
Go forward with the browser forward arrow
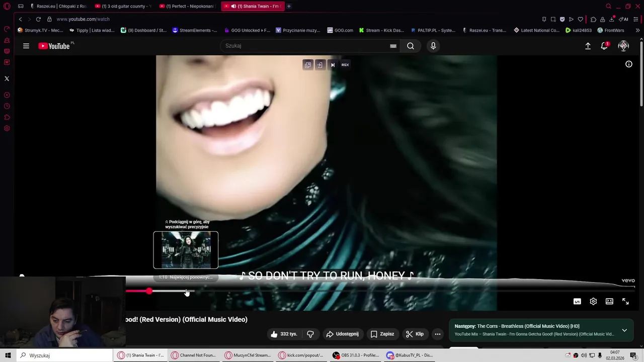29,19
